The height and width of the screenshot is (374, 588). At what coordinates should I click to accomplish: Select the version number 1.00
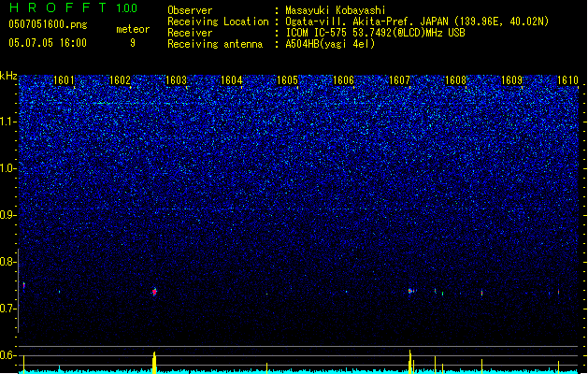coord(127,7)
